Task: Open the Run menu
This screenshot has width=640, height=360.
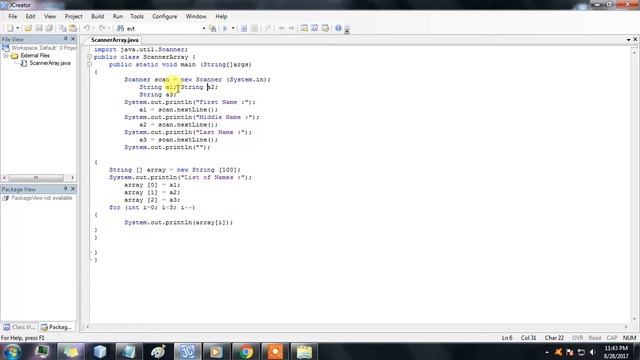Action: pos(118,16)
